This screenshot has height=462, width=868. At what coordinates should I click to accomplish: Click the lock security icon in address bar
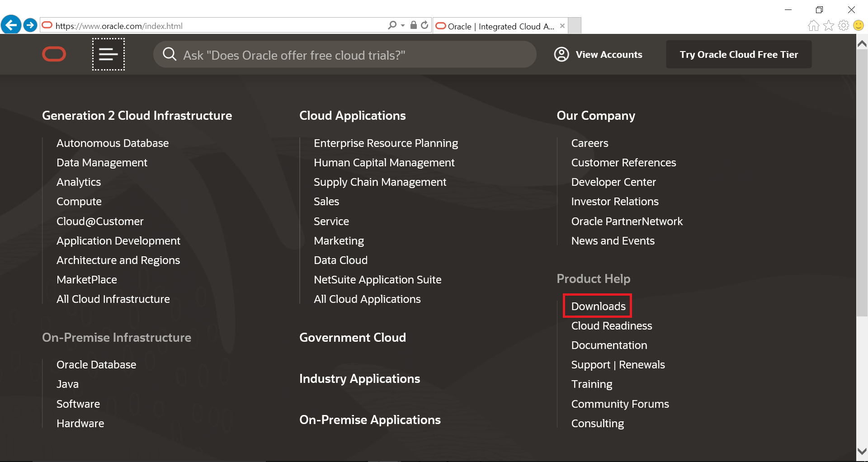click(x=413, y=25)
